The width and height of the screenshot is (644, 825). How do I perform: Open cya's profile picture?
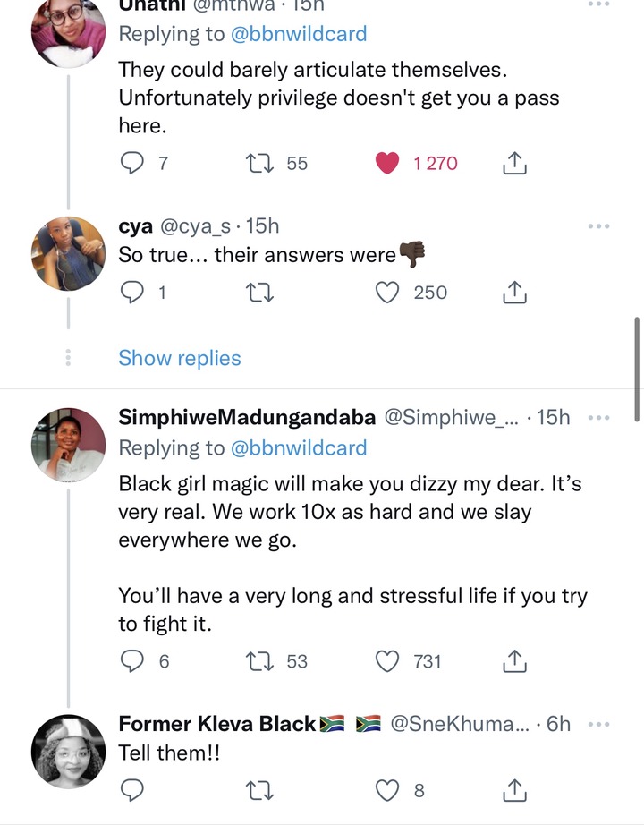(x=68, y=253)
